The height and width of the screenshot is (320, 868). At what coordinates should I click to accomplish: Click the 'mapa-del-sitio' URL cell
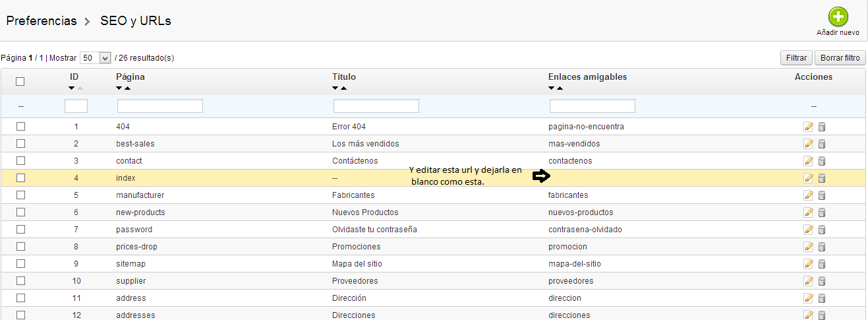[x=575, y=264]
